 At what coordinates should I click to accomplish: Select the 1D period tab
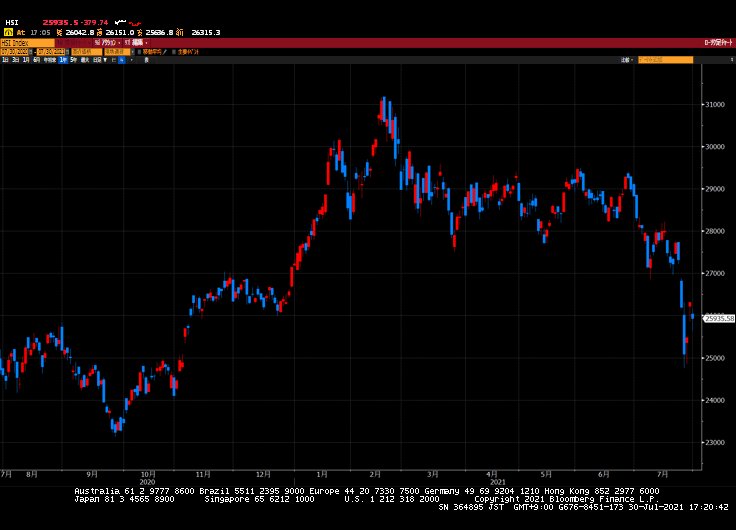pos(5,60)
